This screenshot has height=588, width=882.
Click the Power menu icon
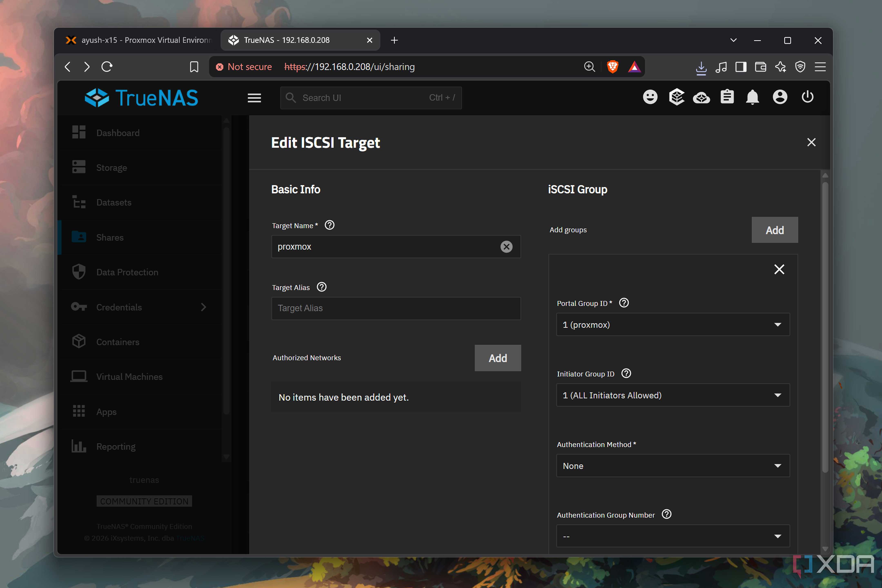807,97
